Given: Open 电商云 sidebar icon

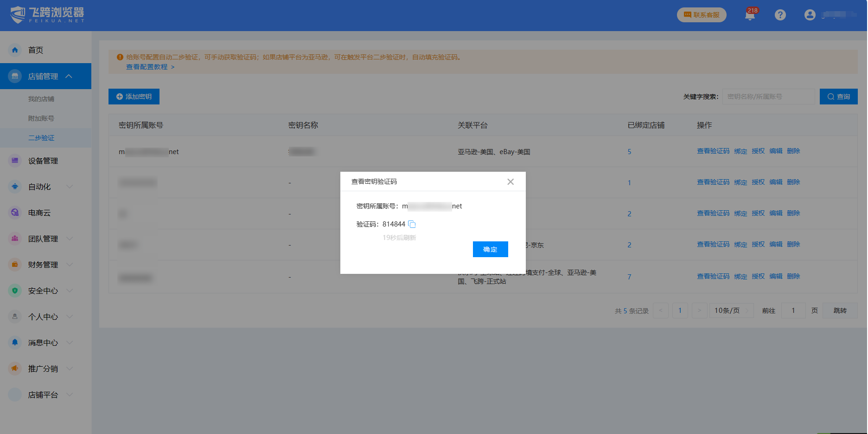Looking at the screenshot, I should coord(15,213).
